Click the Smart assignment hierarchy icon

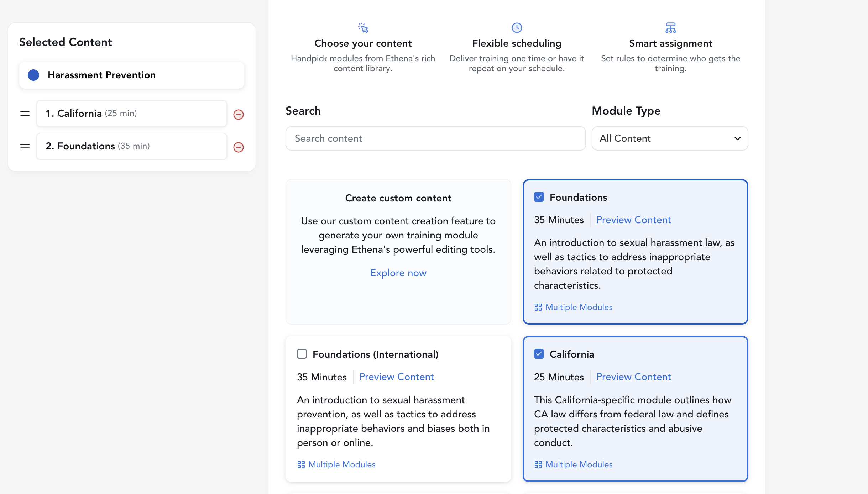point(670,27)
